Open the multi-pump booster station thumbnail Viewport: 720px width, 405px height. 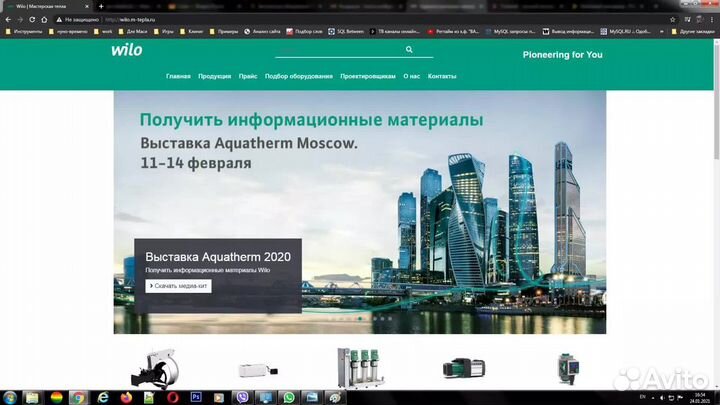(360, 367)
